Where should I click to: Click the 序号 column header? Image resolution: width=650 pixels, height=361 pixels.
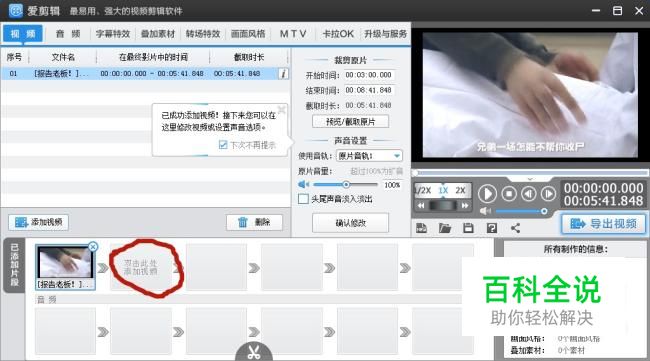pos(15,57)
